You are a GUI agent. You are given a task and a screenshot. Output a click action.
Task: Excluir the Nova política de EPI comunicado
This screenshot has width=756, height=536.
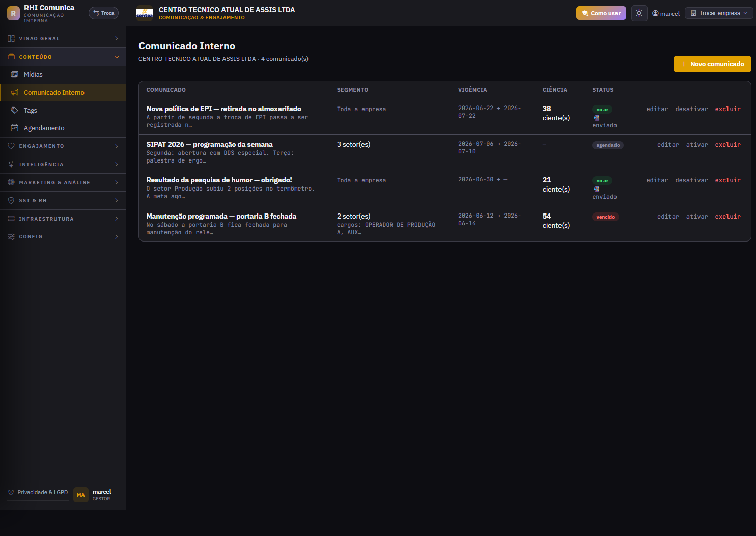tap(727, 109)
